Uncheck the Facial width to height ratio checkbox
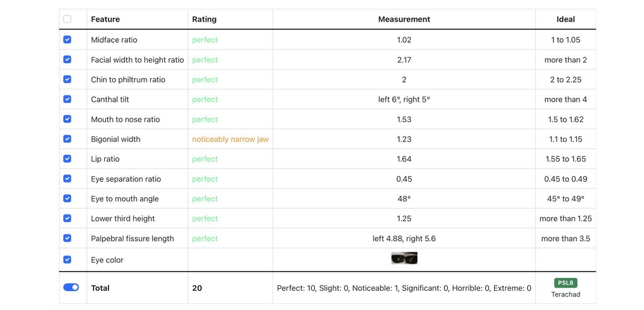Viewport: 644px width, 310px height. (67, 60)
